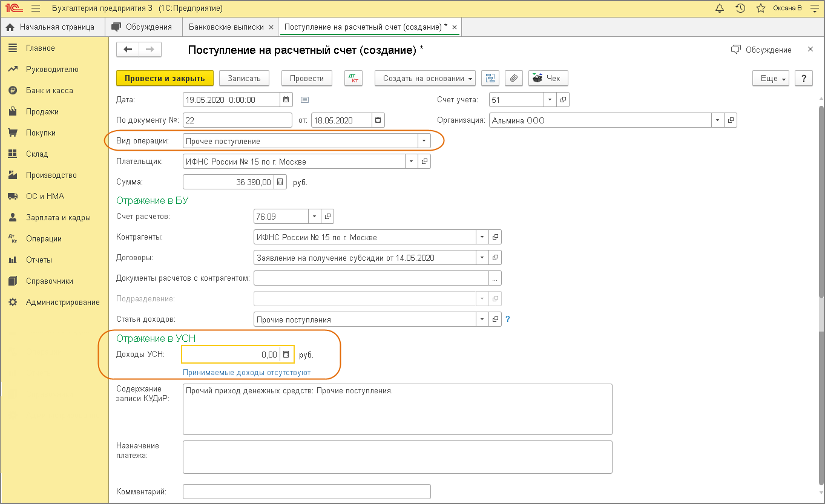Viewport: 825px width, 504px height.
Task: Open Создать на основании dropdown menu
Action: pyautogui.click(x=425, y=78)
